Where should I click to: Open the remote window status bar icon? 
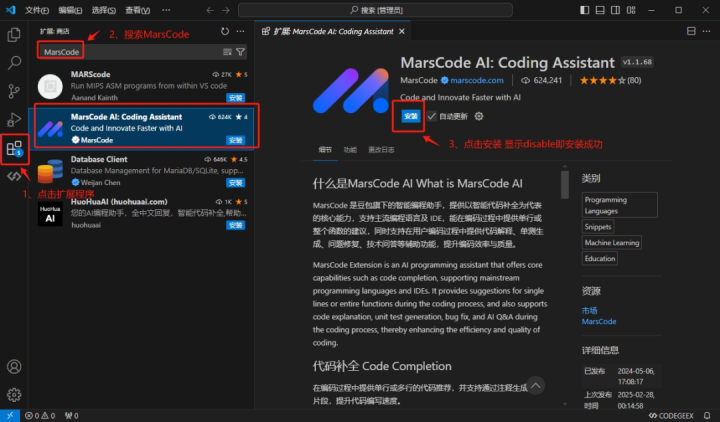click(x=10, y=416)
